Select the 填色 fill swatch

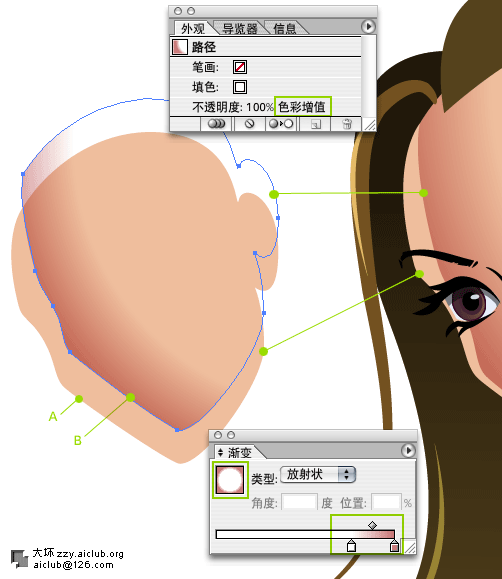click(x=240, y=87)
